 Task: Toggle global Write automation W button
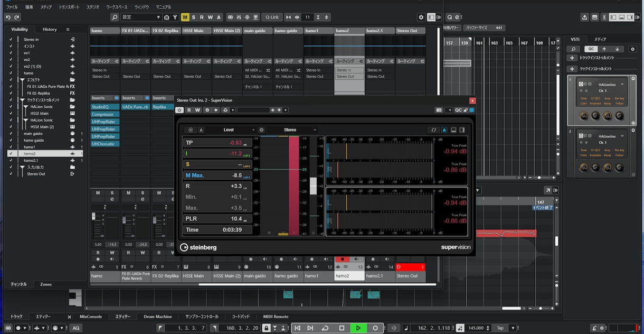(210, 17)
